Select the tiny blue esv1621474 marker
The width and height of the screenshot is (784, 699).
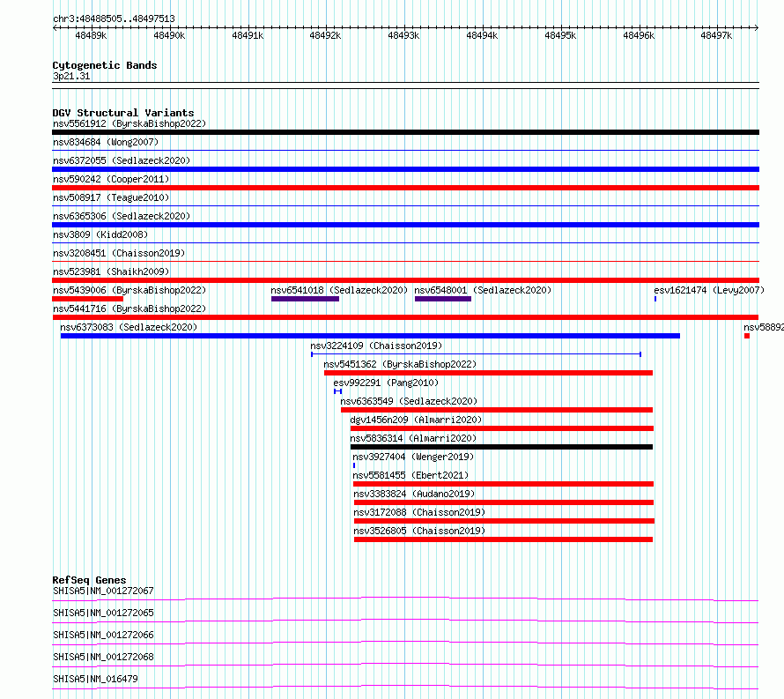655,299
